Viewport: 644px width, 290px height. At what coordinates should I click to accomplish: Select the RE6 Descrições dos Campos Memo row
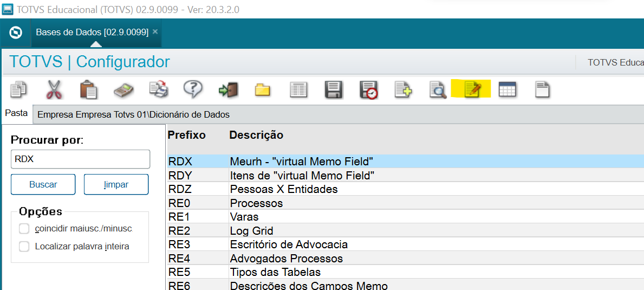click(x=405, y=285)
